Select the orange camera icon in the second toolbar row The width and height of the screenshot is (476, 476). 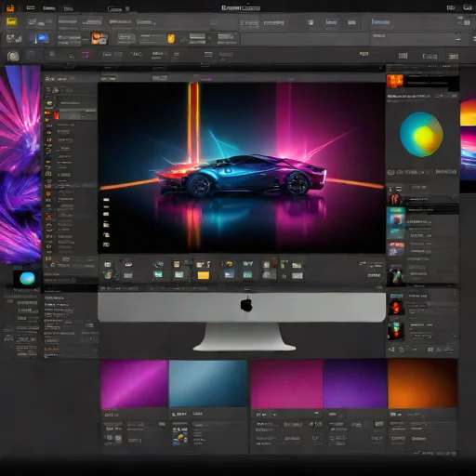pos(99,38)
